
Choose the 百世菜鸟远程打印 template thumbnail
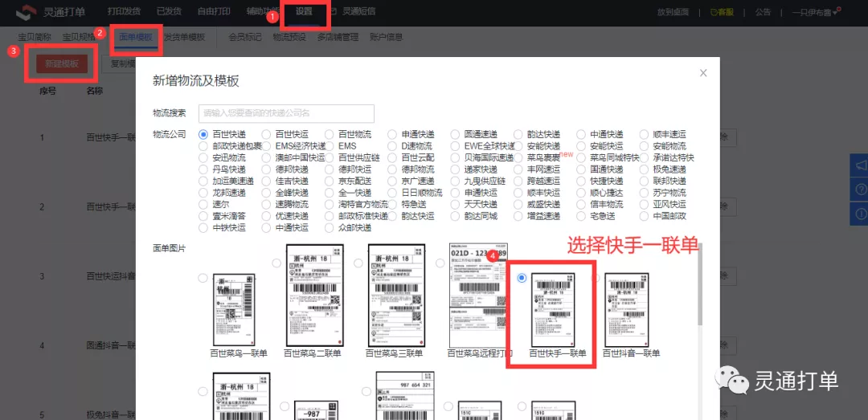[479, 296]
